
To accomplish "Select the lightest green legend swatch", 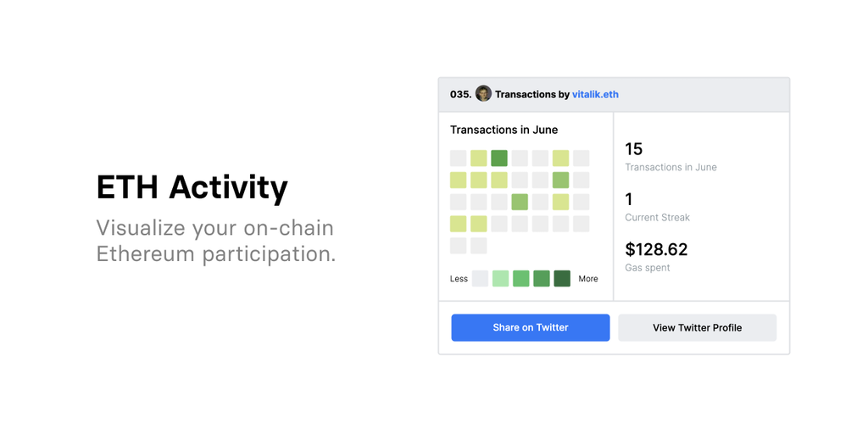I will (501, 279).
